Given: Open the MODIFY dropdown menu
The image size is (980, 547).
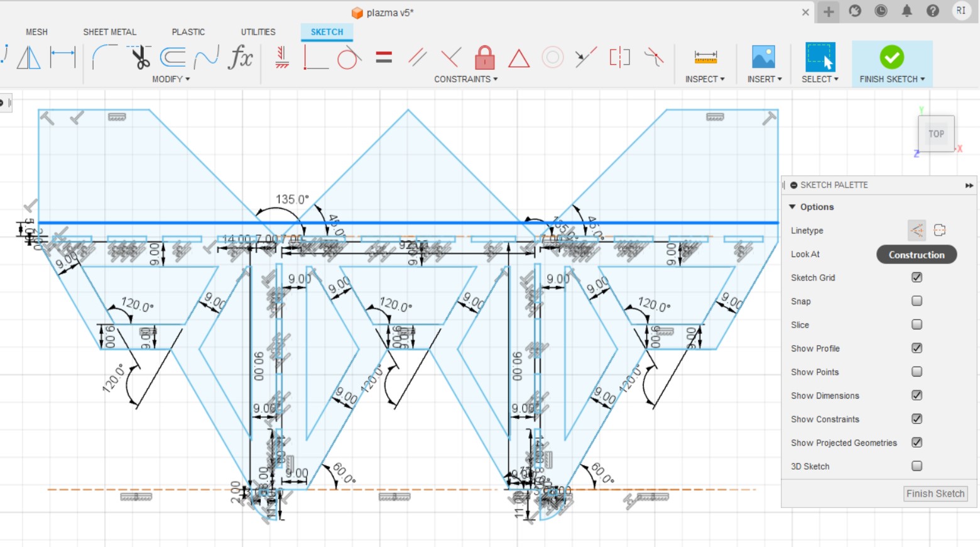Looking at the screenshot, I should [171, 79].
